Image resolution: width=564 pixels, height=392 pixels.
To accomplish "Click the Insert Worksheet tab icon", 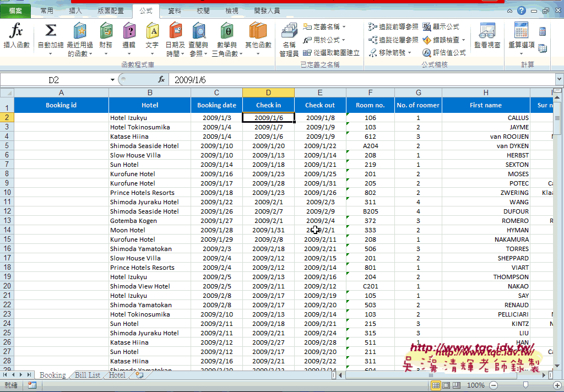I will (139, 375).
